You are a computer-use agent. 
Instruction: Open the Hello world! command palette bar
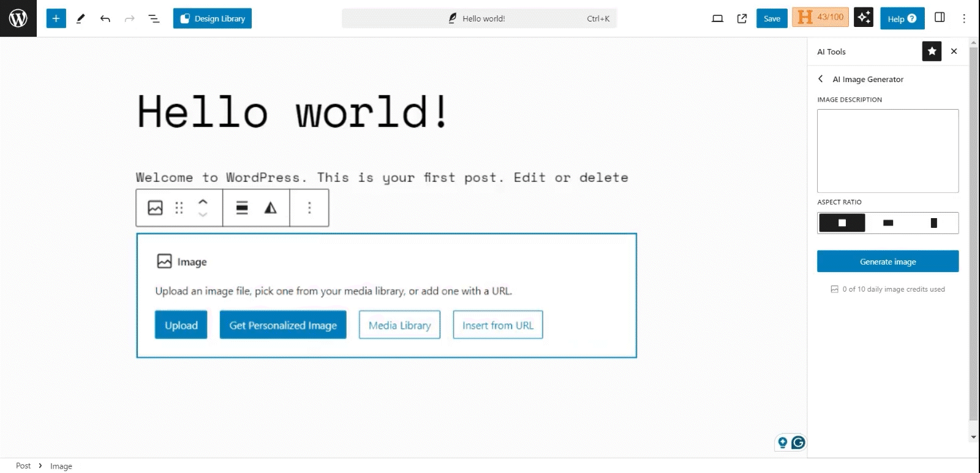pos(479,18)
